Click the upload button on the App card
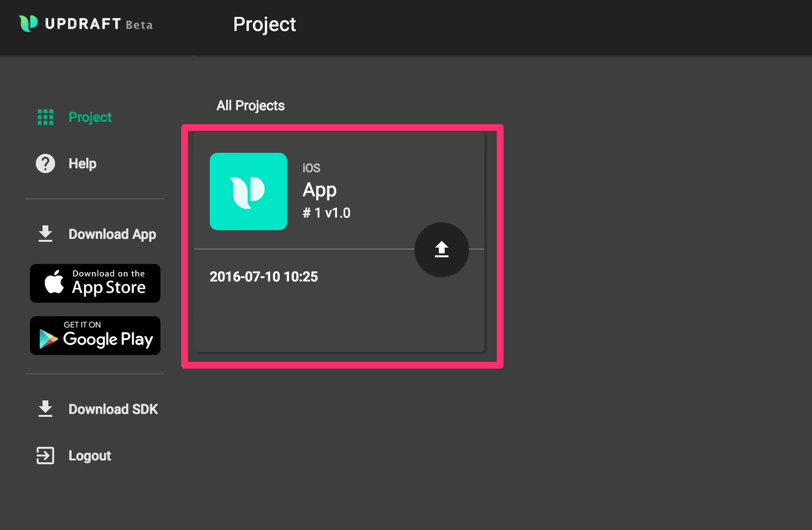Image resolution: width=812 pixels, height=530 pixels. click(x=441, y=250)
